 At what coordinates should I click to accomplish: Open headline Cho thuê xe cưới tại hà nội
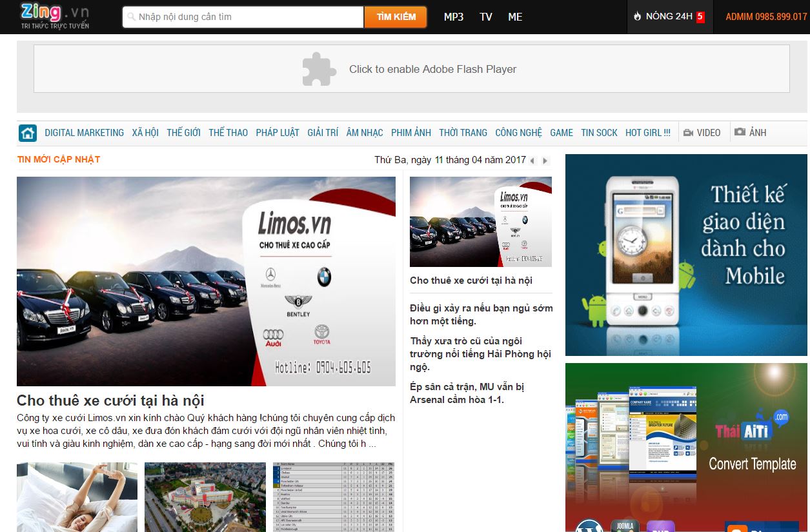[x=110, y=400]
